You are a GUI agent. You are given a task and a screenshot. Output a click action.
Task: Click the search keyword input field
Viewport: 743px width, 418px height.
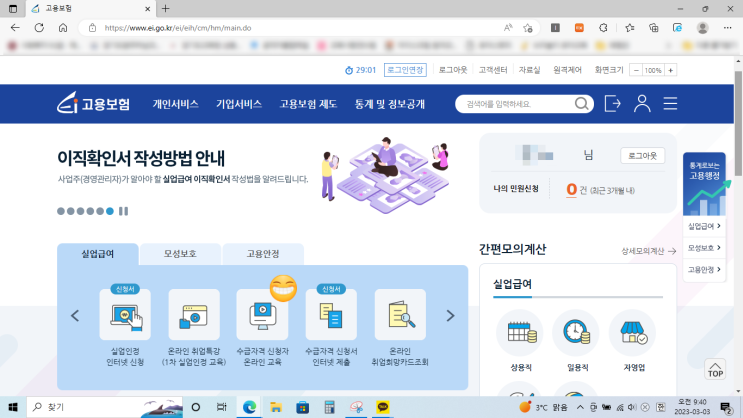coord(516,104)
